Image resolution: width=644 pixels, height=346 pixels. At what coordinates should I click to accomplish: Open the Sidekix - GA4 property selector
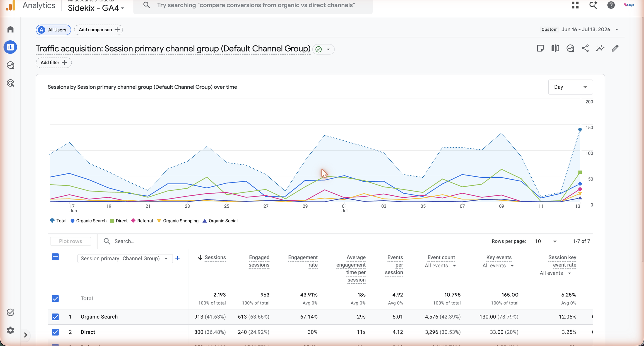click(x=96, y=8)
